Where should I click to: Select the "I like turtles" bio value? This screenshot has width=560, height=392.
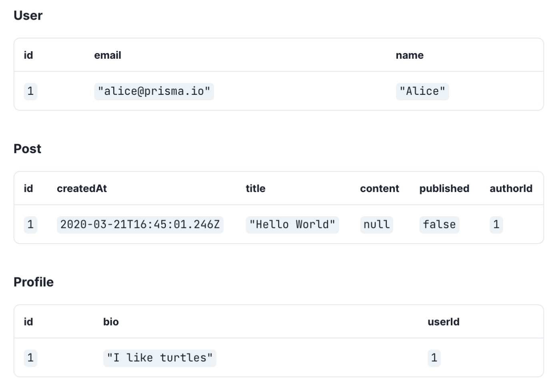(160, 358)
